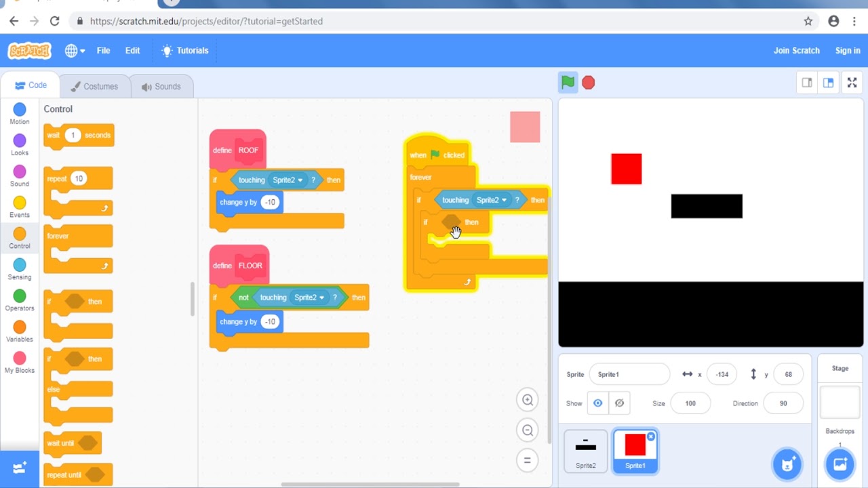The width and height of the screenshot is (868, 488).
Task: Open Sprite2 dropdown in forever loop touching block
Action: pos(492,200)
